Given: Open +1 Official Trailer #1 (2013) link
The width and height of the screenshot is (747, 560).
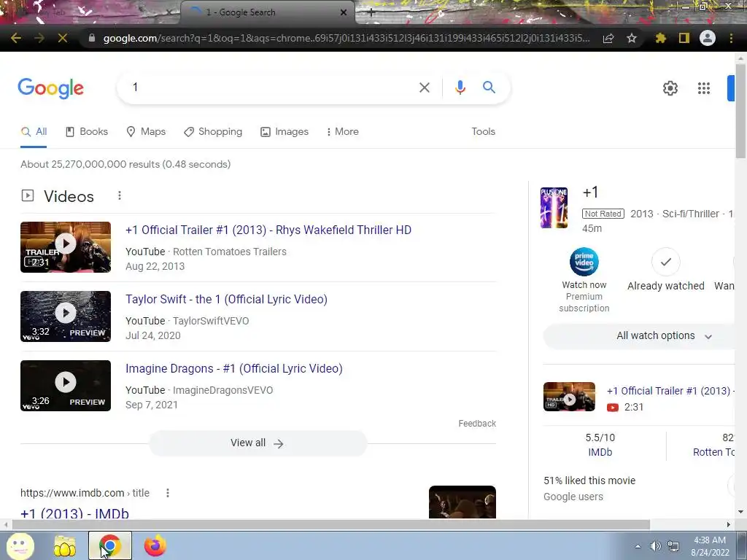Looking at the screenshot, I should click(x=268, y=230).
